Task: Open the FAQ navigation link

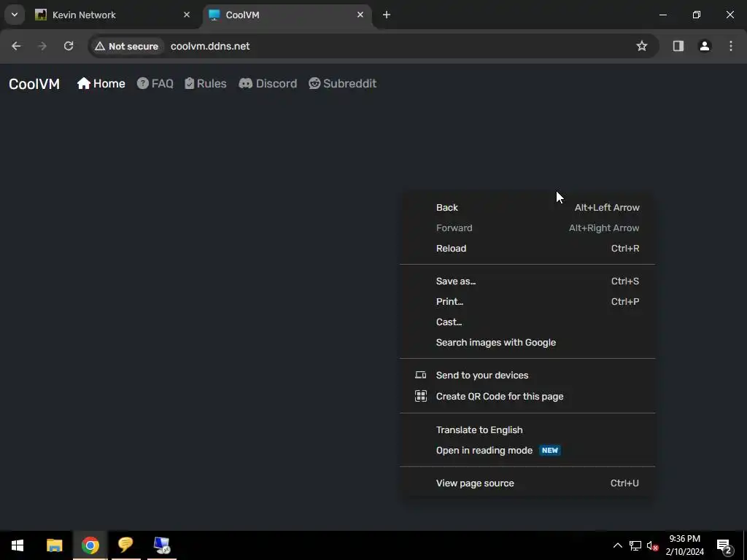Action: point(155,83)
